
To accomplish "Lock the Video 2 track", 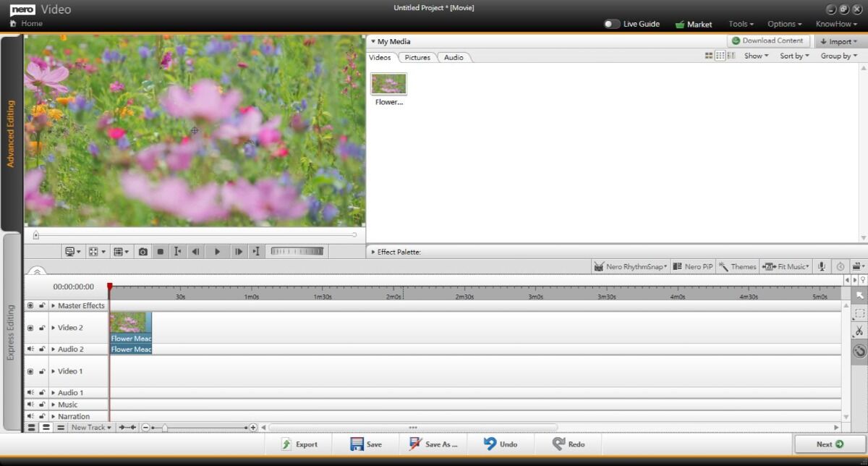I will (41, 328).
